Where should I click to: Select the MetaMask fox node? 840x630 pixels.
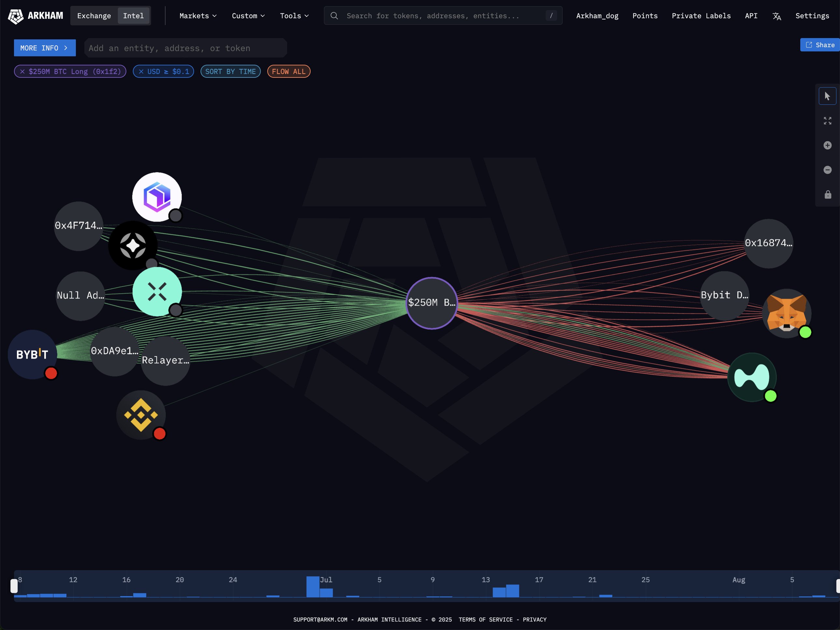tap(787, 313)
